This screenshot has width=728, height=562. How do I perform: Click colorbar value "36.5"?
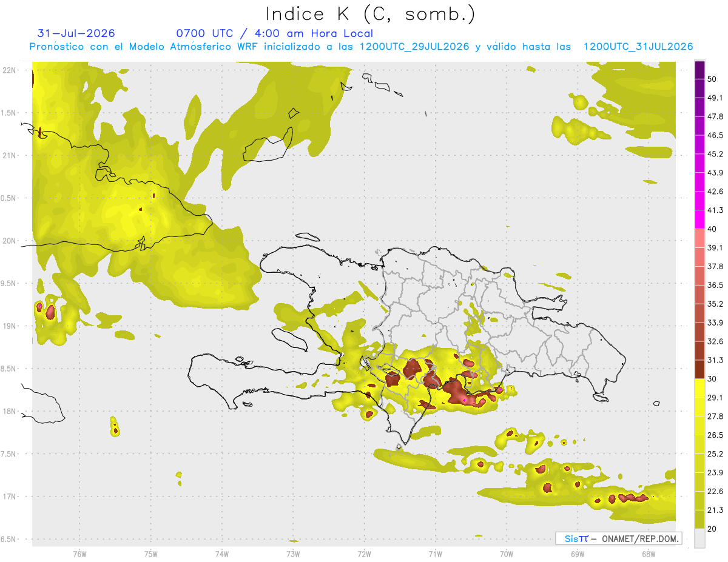[716, 285]
